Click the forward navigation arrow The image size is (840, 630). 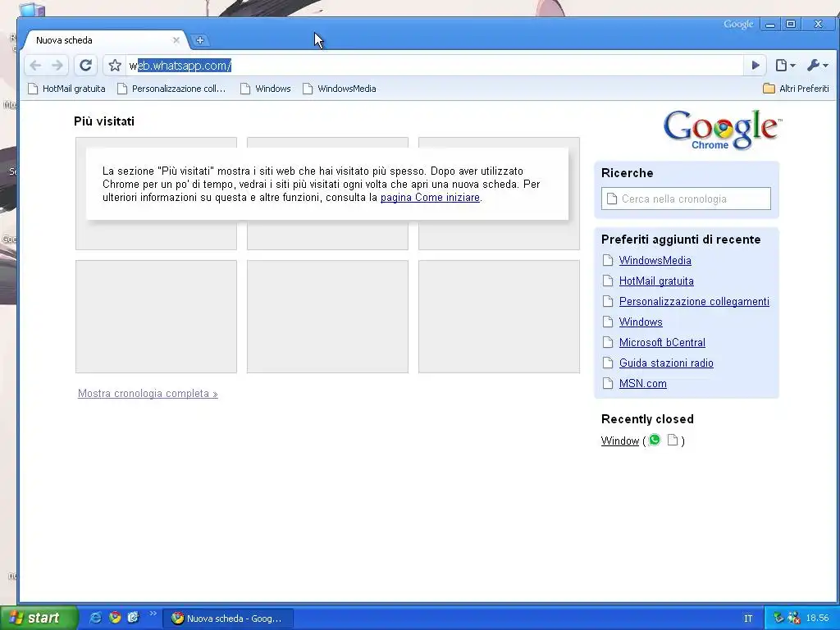coord(57,66)
